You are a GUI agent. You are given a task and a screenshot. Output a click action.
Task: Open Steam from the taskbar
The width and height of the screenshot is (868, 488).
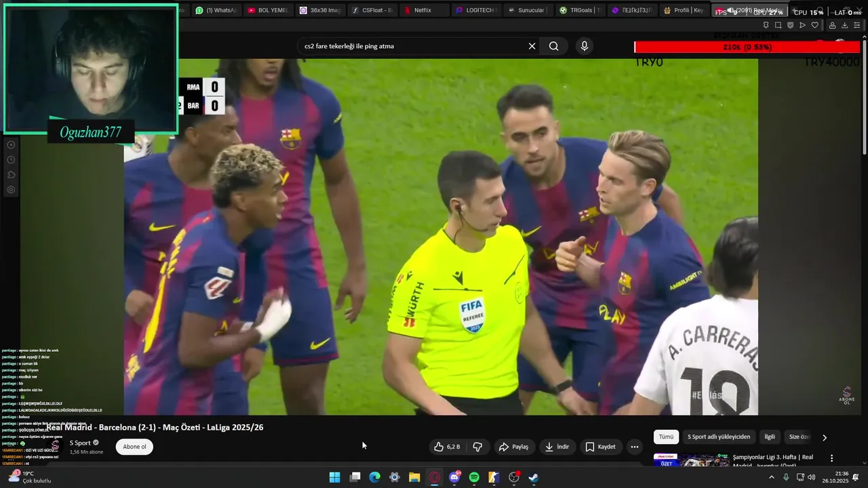click(534, 477)
